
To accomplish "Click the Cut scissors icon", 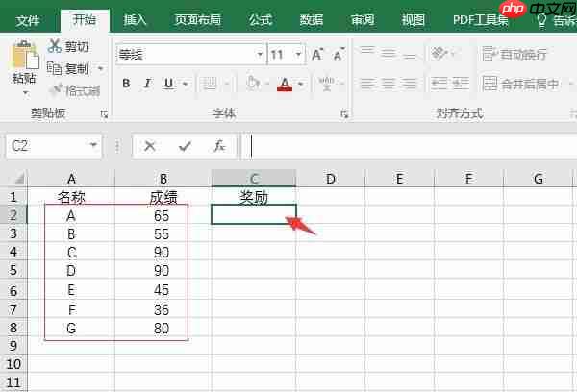I will point(55,46).
